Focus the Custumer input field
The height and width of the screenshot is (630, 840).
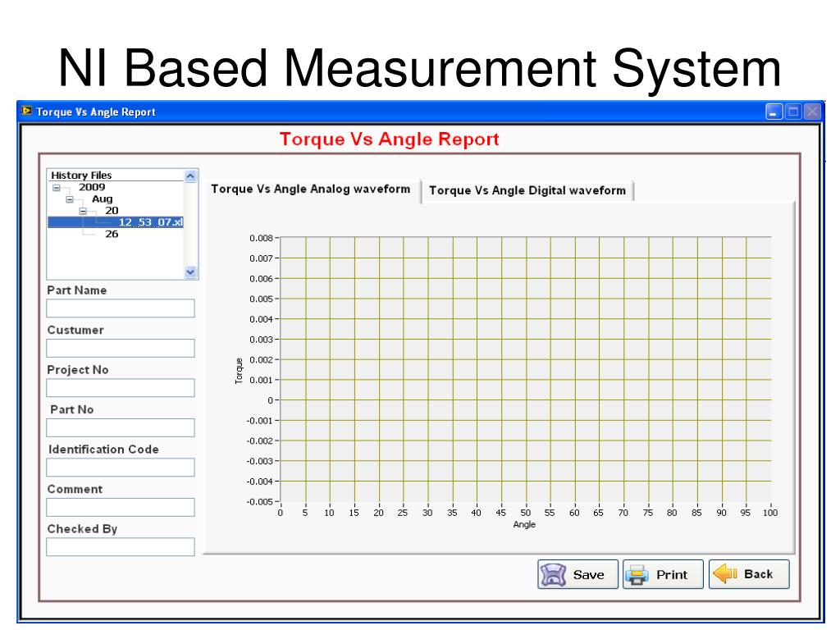click(x=121, y=348)
